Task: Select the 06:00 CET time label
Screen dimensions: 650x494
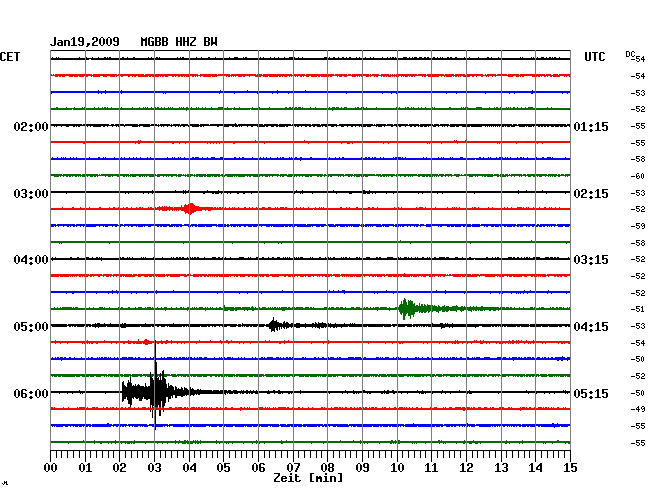Action: [x=31, y=393]
